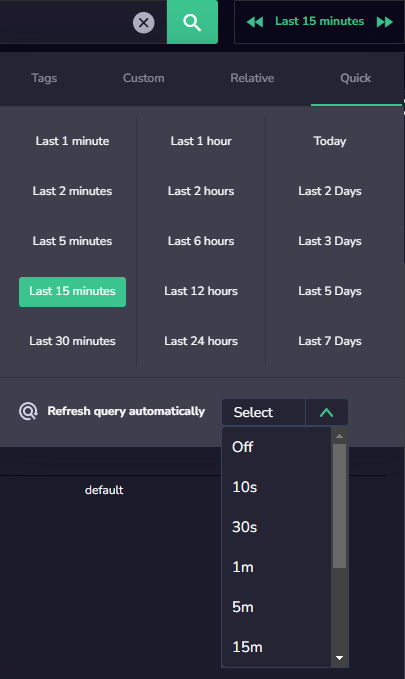Image resolution: width=405 pixels, height=679 pixels.
Task: Clear the search field with X icon
Action: click(143, 23)
